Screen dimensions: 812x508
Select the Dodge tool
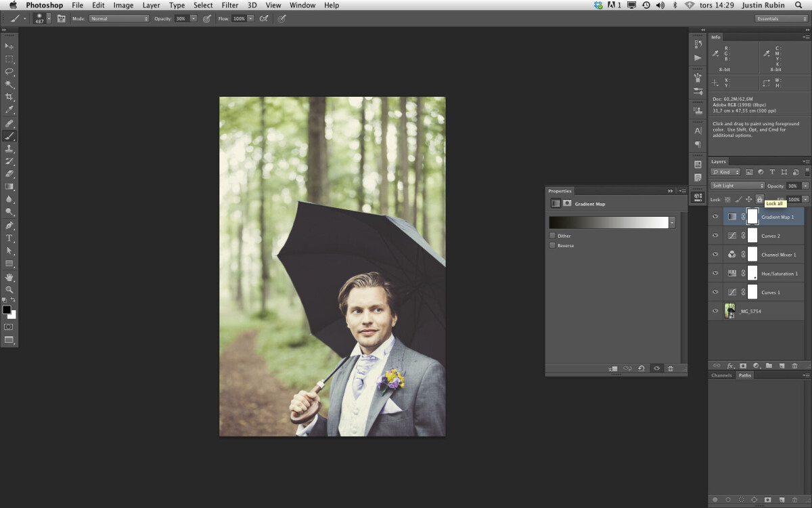(x=9, y=213)
